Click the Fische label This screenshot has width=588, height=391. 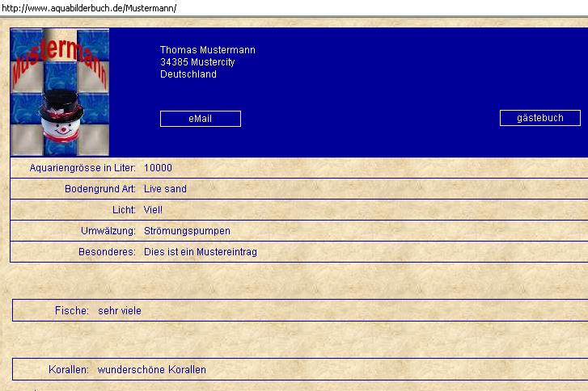(x=71, y=310)
